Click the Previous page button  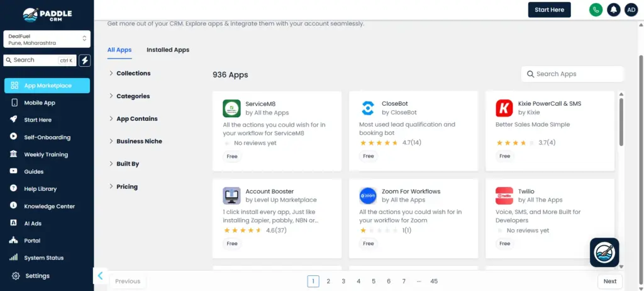click(128, 281)
